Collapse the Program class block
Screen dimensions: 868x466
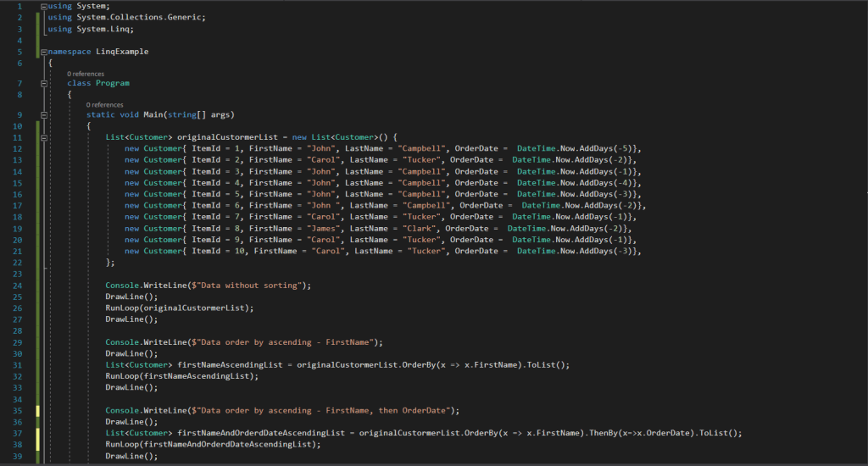point(44,83)
